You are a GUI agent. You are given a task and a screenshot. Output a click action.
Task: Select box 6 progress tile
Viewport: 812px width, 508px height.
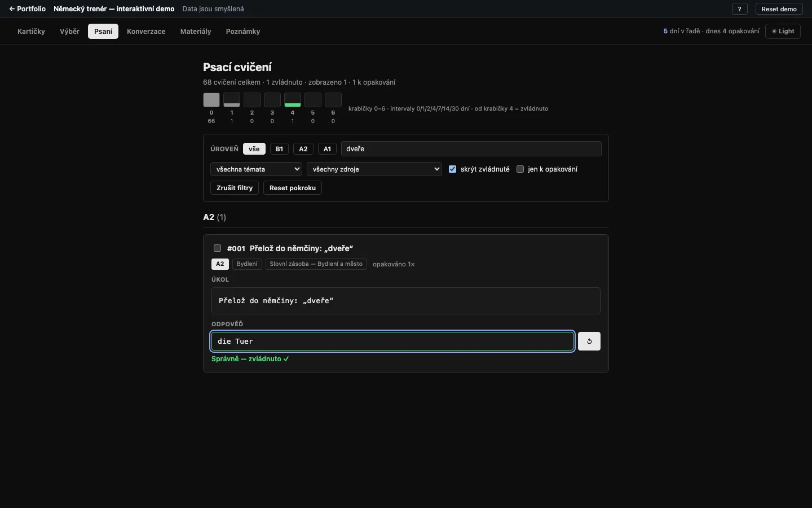tap(333, 100)
